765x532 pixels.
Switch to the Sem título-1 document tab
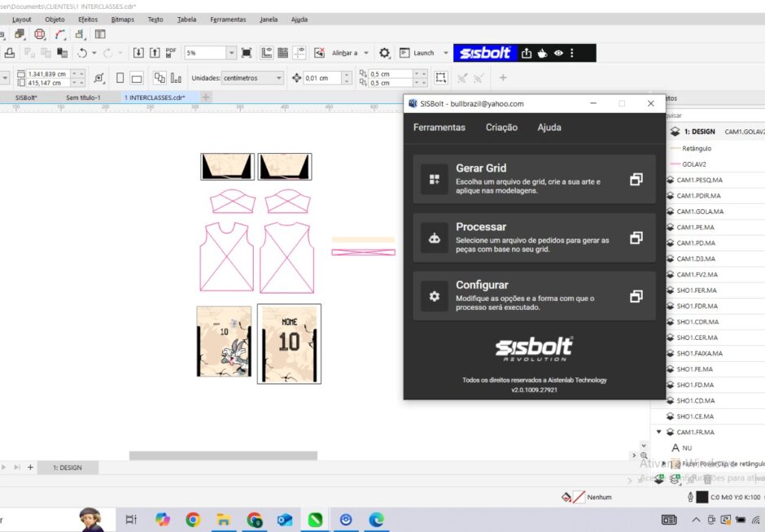click(83, 98)
